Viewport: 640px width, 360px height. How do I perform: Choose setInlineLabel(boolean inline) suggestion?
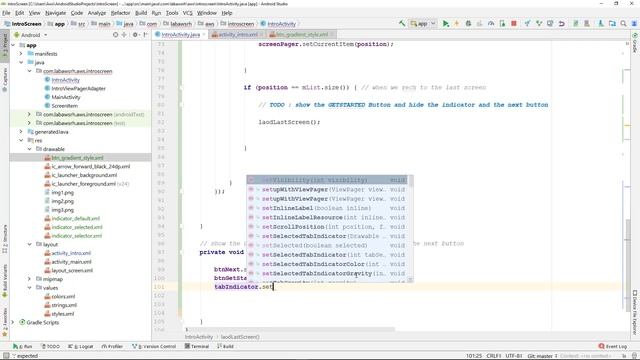click(x=327, y=208)
